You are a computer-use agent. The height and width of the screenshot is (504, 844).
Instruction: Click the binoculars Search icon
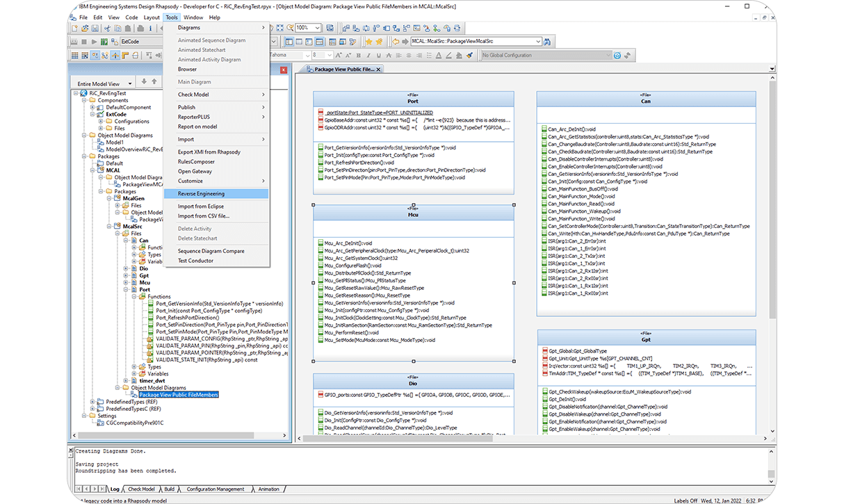pos(547,42)
